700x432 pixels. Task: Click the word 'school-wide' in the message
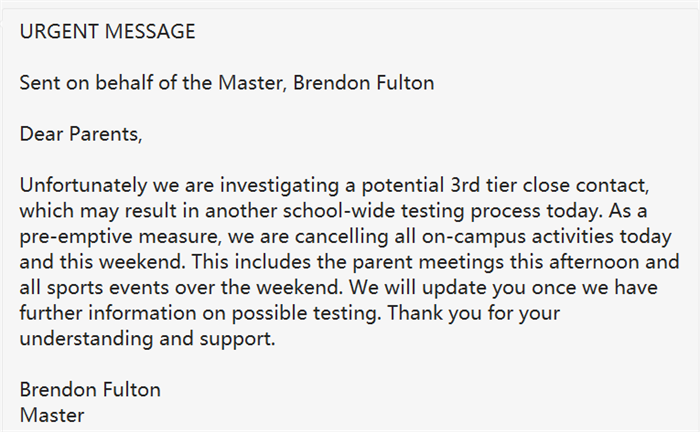pyautogui.click(x=339, y=211)
